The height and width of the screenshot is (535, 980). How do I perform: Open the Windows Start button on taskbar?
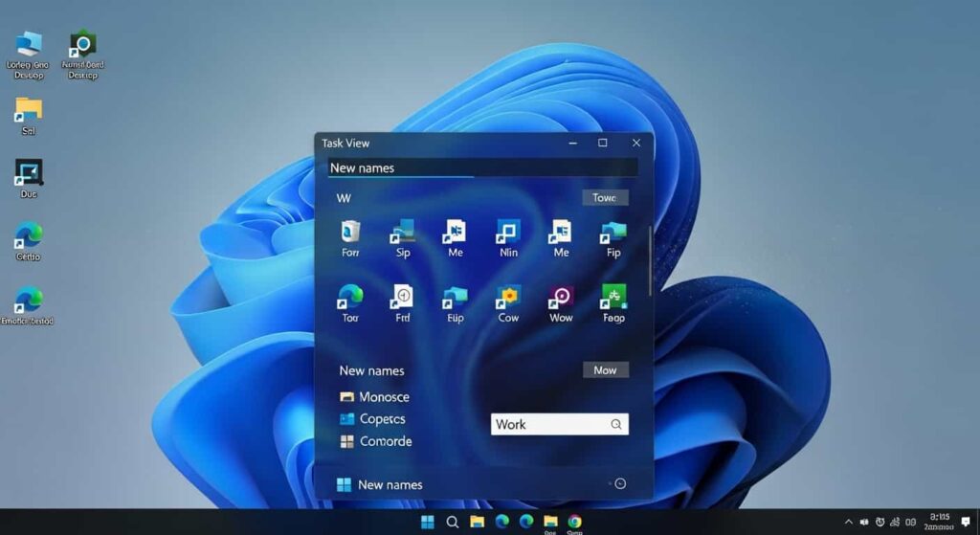427,522
